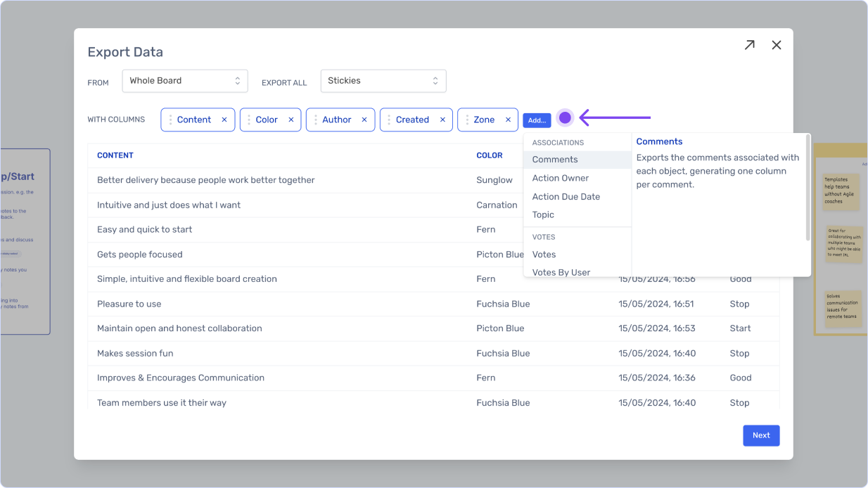Screen dimensions: 868x488
Task: Choose Action Owner column option
Action: [x=560, y=178]
